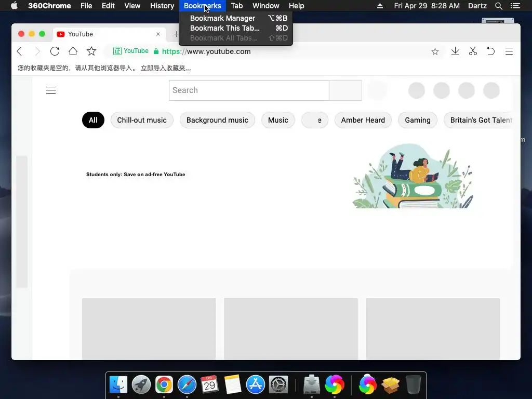This screenshot has width=532, height=399.
Task: Open Google Chrome from the dock
Action: [164, 384]
